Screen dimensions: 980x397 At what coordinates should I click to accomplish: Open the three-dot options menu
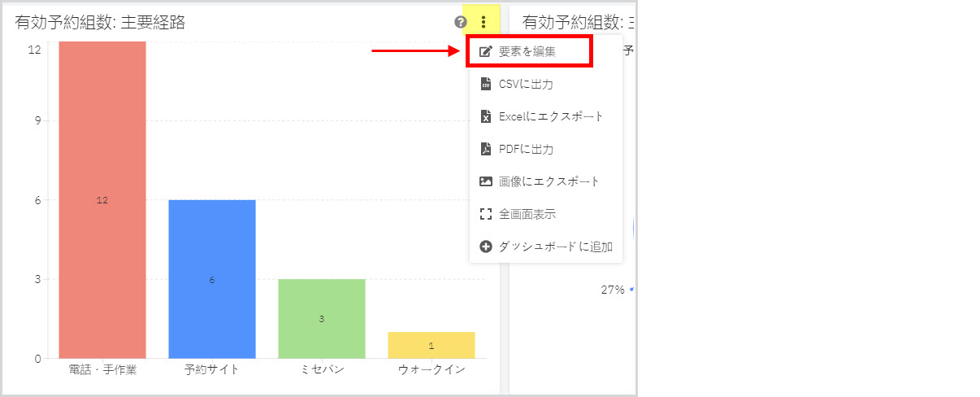[x=483, y=22]
